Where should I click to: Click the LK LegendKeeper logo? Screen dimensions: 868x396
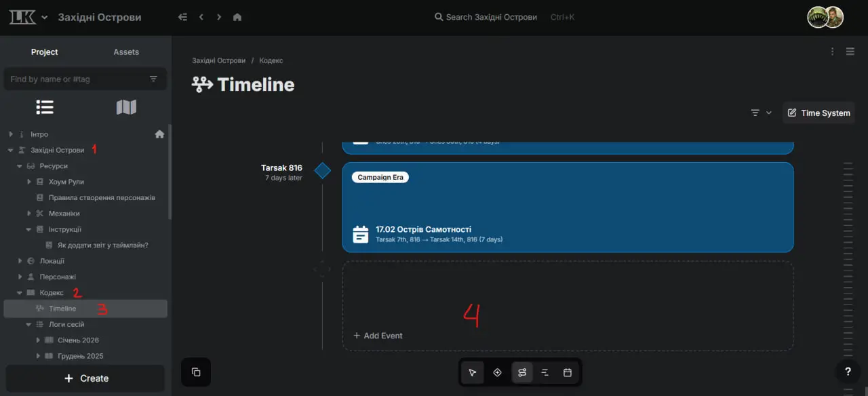click(x=22, y=17)
